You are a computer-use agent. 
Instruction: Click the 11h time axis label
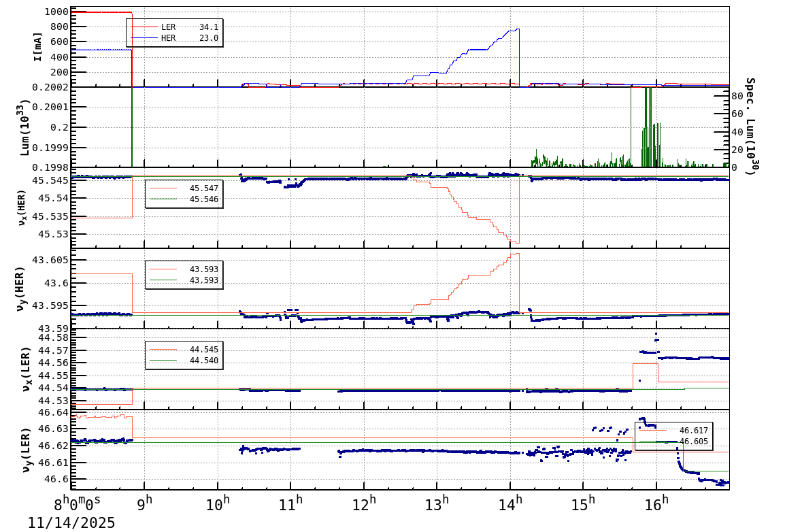click(x=291, y=503)
